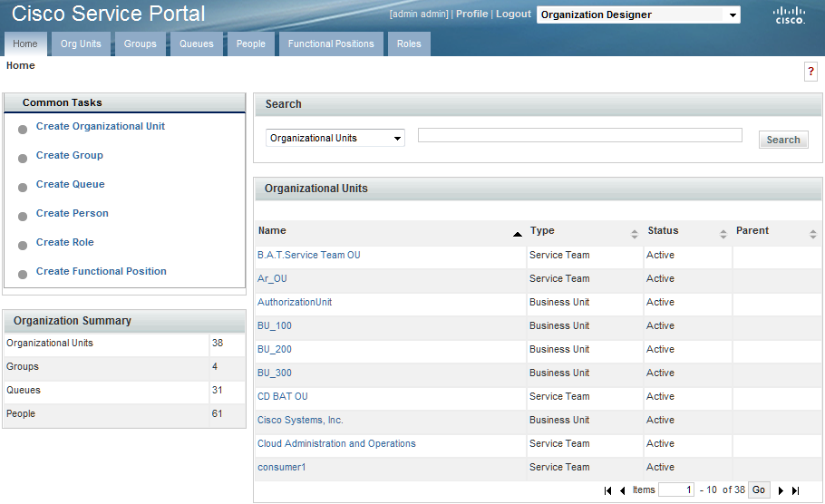Open the BU_200 business unit

click(x=274, y=349)
